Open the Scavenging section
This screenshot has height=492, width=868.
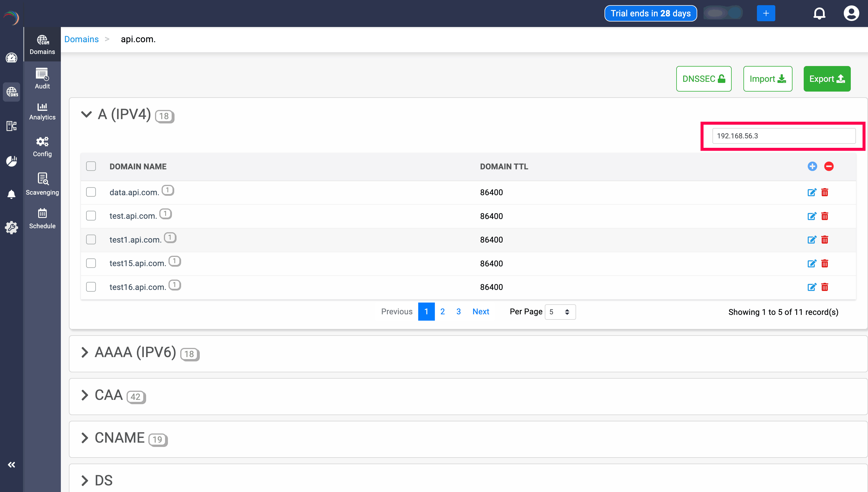[42, 184]
